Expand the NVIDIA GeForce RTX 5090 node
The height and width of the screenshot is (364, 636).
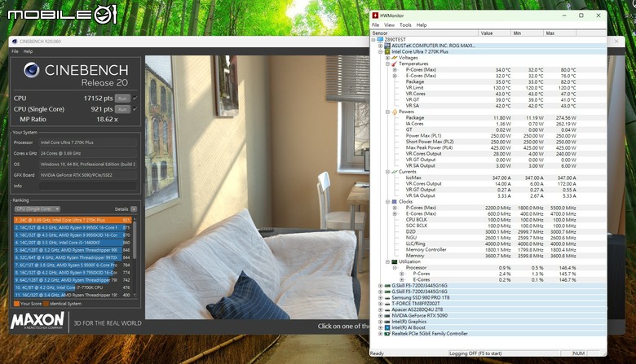[x=381, y=315]
